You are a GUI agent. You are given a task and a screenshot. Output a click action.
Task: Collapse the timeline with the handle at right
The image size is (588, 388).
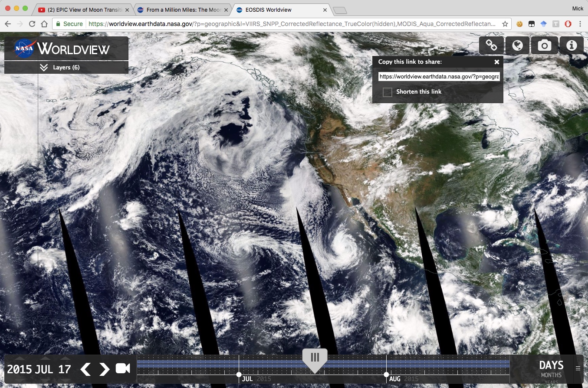point(578,368)
